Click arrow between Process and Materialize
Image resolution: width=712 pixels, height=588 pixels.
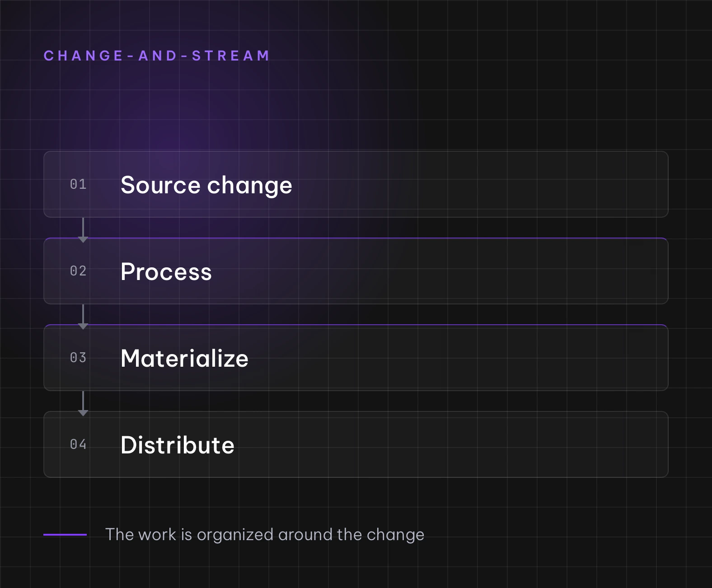pyautogui.click(x=83, y=317)
